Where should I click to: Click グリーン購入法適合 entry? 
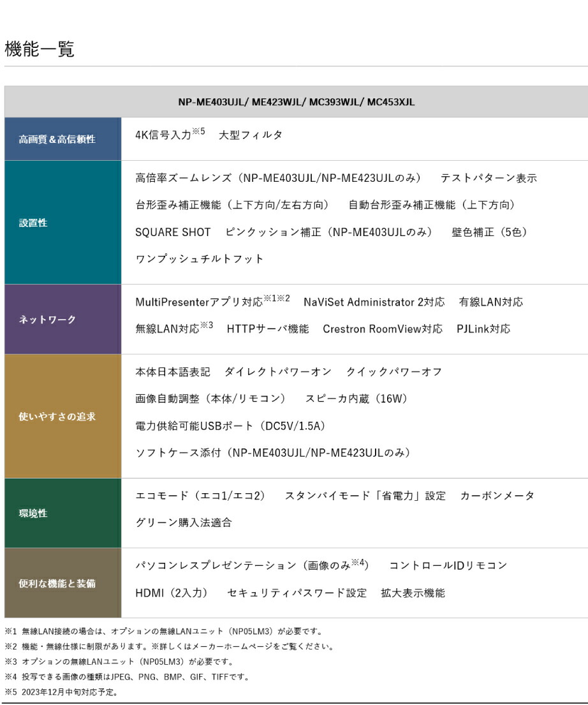[x=184, y=523]
